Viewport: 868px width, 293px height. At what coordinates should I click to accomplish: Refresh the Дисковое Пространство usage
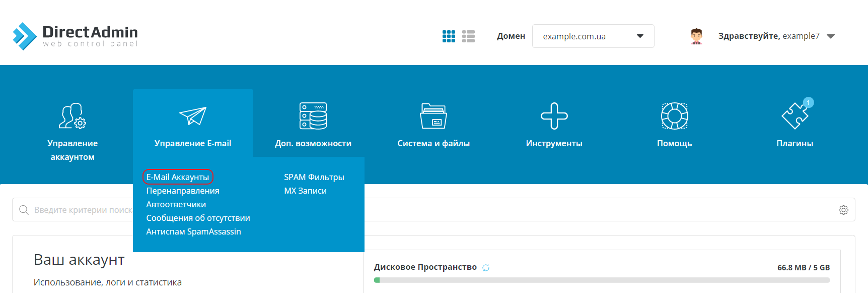486,268
